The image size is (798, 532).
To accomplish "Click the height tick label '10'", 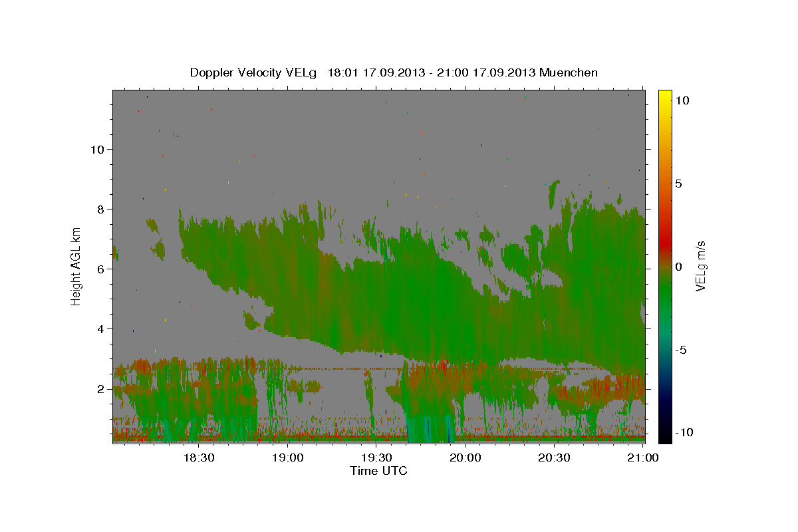I will (x=97, y=149).
